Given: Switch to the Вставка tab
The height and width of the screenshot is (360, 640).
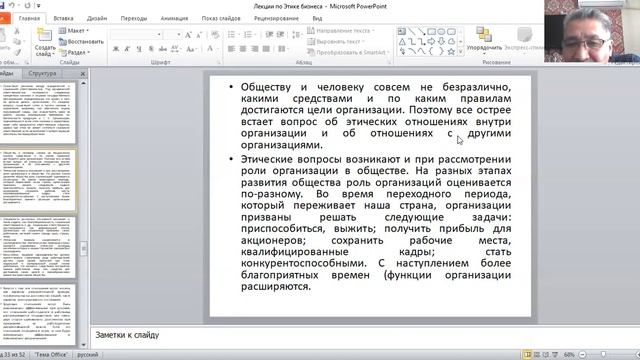Looking at the screenshot, I should click(x=63, y=18).
